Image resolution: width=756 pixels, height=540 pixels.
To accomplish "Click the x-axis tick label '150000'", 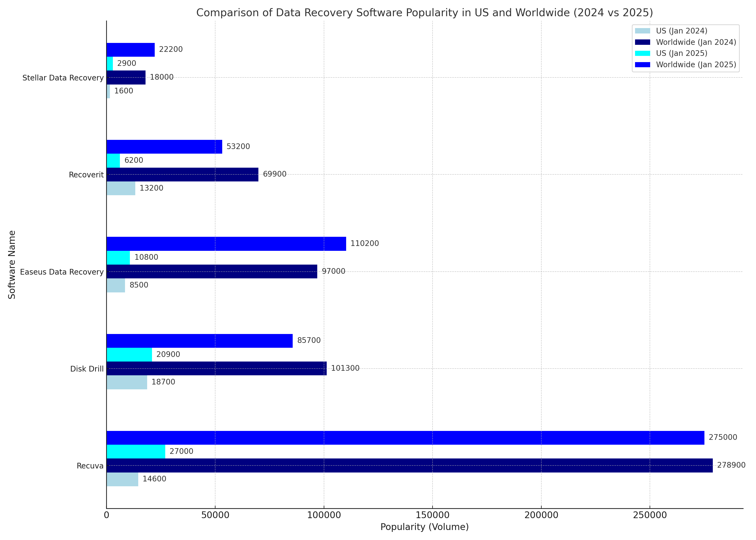I will 433,516.
